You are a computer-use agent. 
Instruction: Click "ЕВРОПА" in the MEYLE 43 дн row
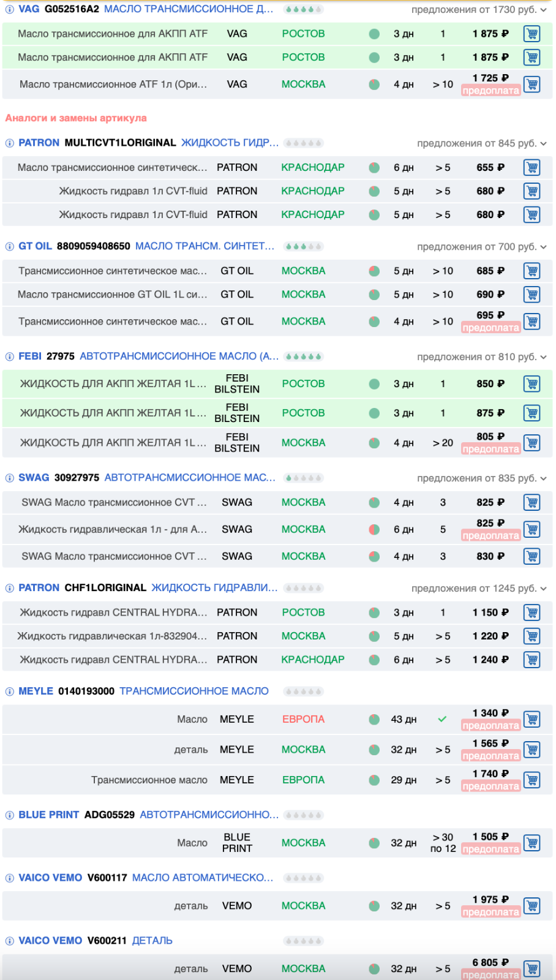pos(303,719)
